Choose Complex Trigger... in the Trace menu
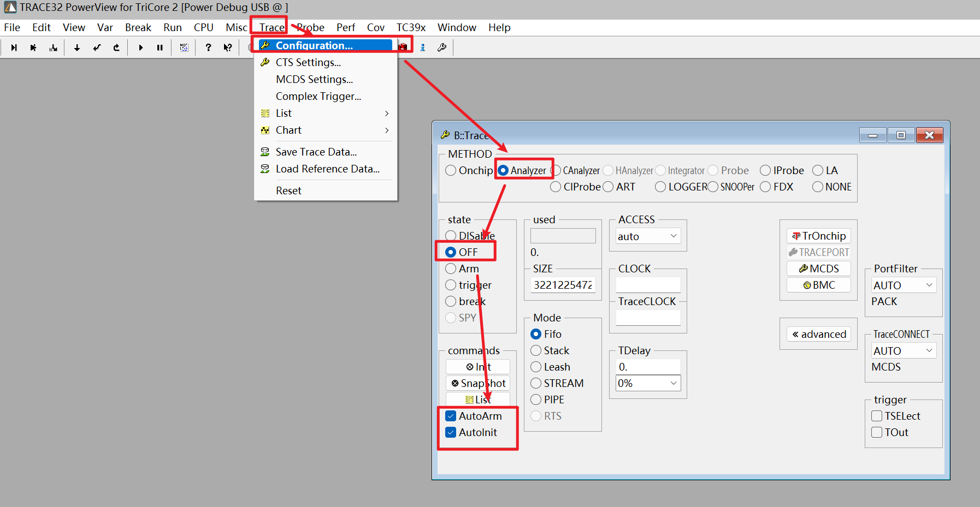 [x=326, y=96]
